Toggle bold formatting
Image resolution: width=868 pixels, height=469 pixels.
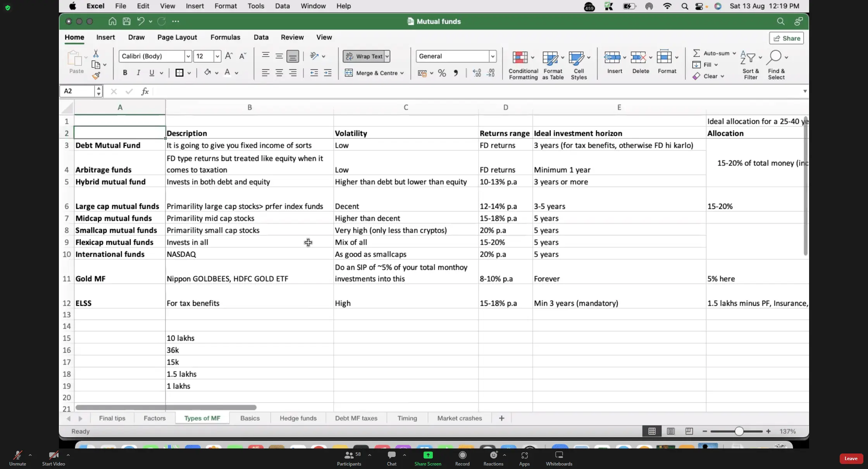click(x=125, y=73)
